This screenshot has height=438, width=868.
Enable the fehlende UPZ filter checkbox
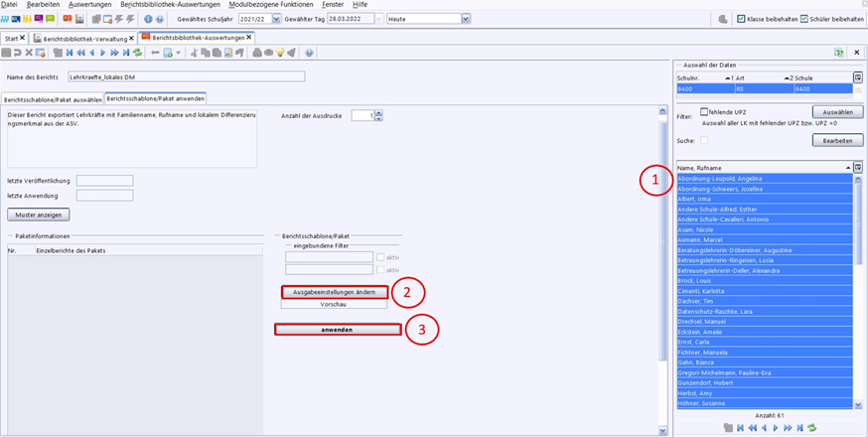click(x=704, y=112)
